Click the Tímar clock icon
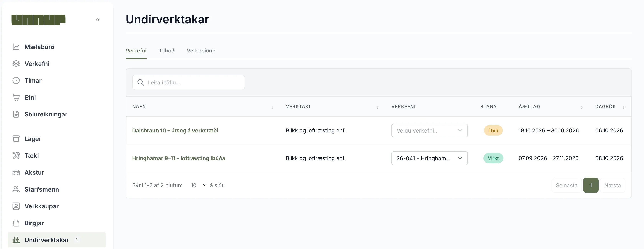The height and width of the screenshot is (249, 644). click(x=16, y=80)
